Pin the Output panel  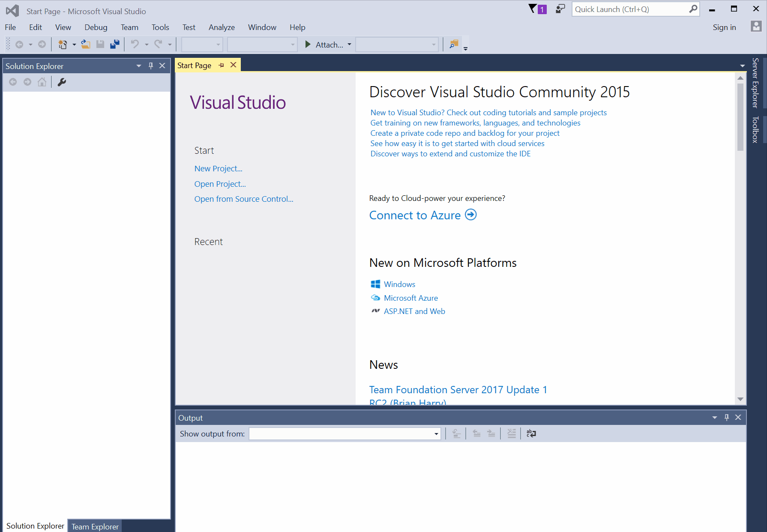coord(727,417)
